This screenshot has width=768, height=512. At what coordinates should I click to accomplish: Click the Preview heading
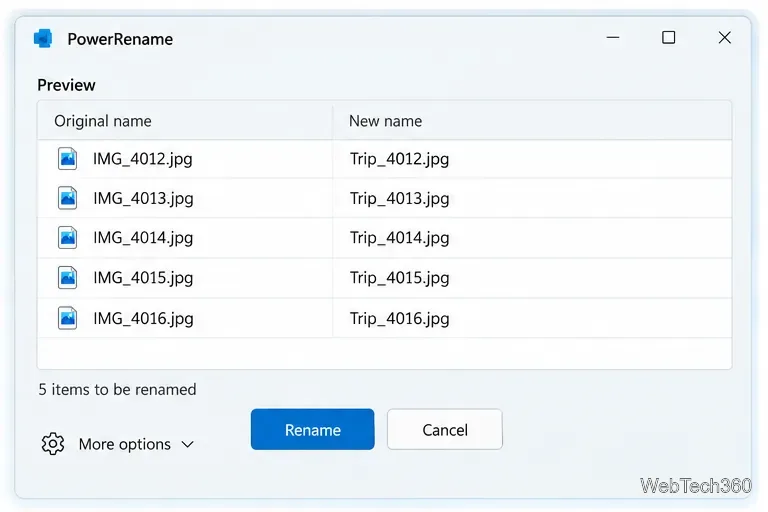66,85
